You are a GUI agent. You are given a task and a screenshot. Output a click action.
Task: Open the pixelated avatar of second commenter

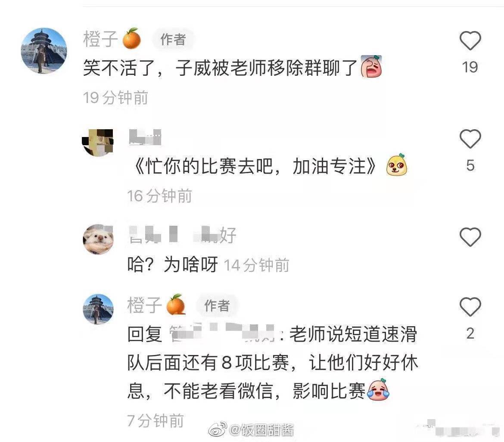98,143
